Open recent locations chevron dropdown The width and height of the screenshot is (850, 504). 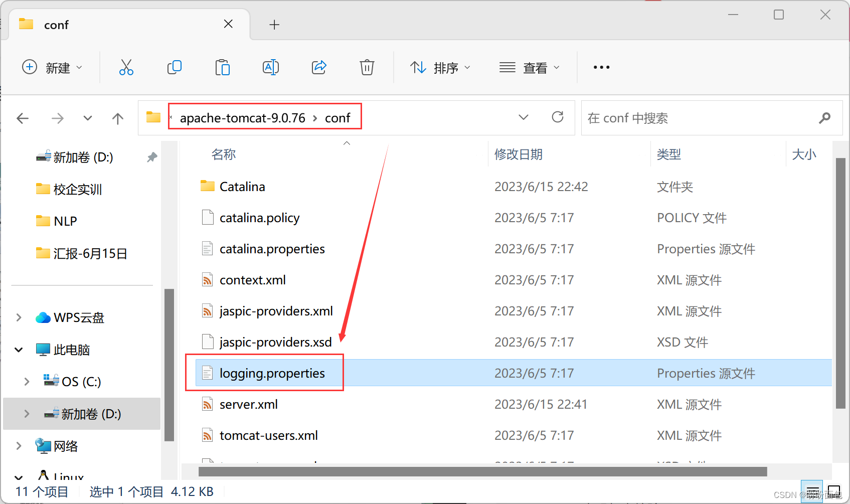[88, 118]
